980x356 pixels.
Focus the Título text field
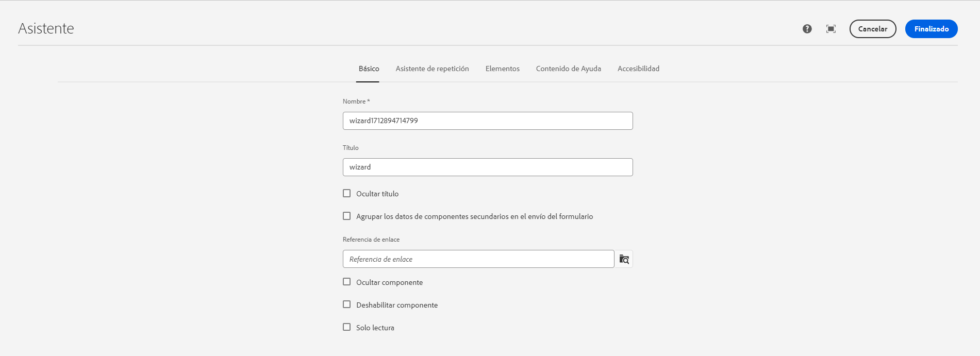(x=487, y=167)
